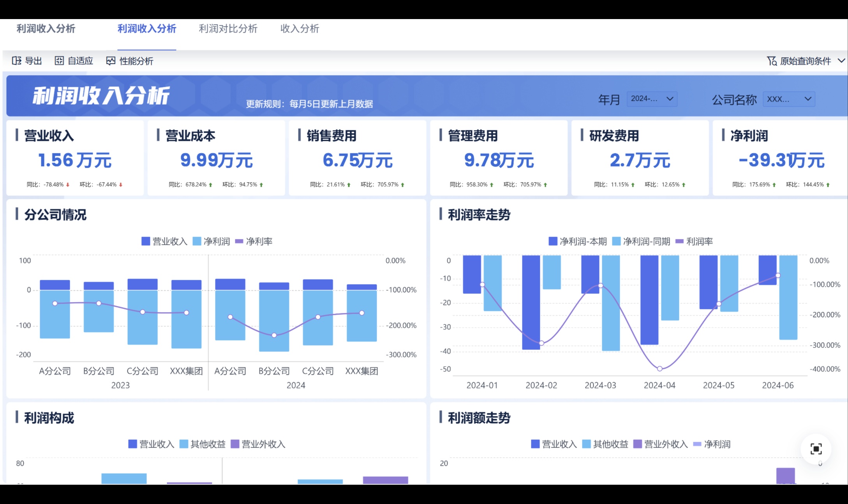Click the export (导出) icon
The image size is (848, 504).
pos(16,61)
